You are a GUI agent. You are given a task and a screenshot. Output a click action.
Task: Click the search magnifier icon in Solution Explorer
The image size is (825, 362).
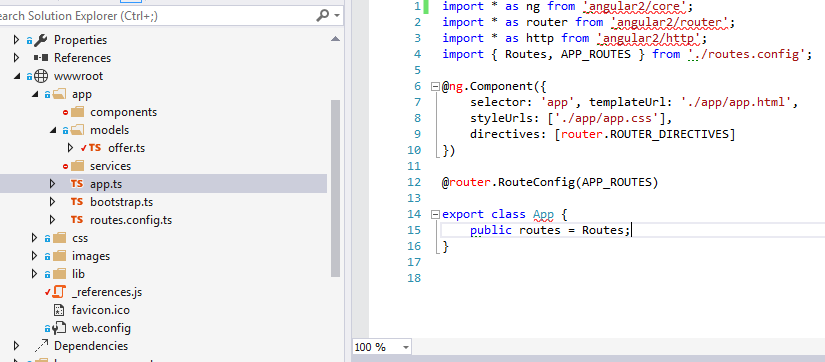[x=323, y=16]
